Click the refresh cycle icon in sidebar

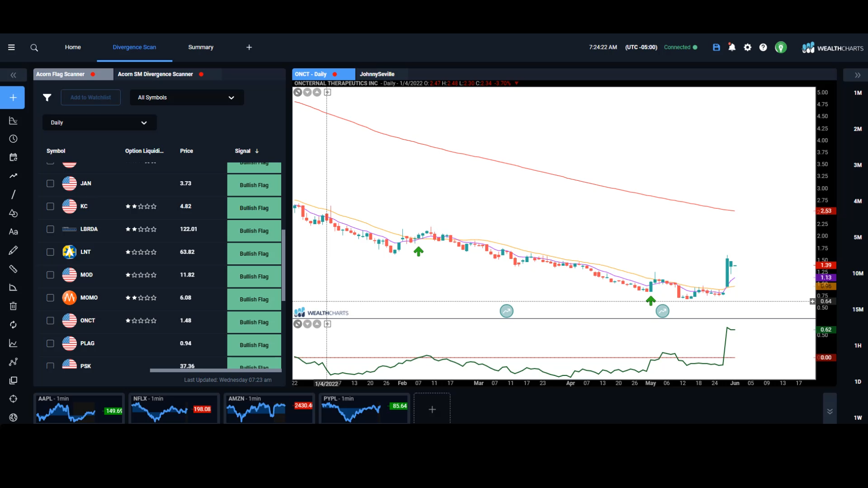(x=13, y=324)
